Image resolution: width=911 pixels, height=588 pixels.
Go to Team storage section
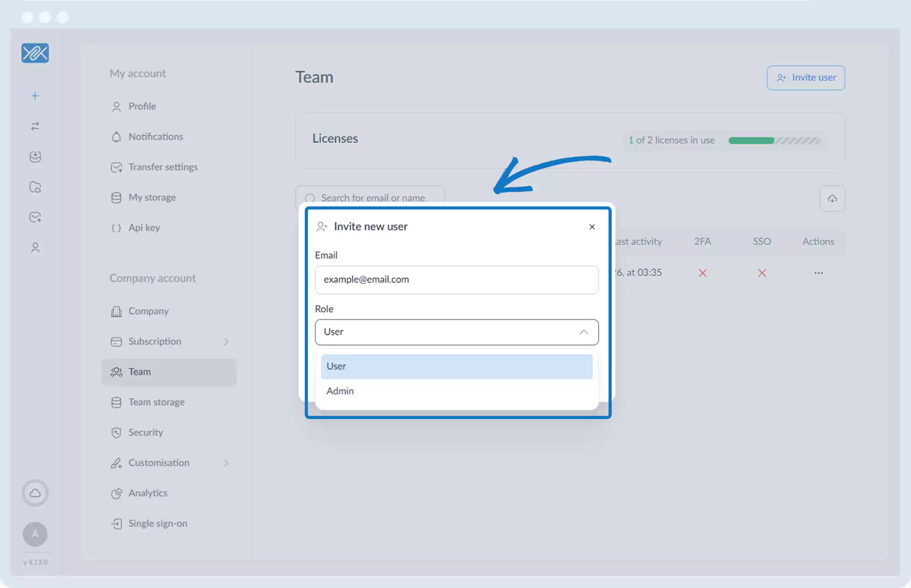156,402
